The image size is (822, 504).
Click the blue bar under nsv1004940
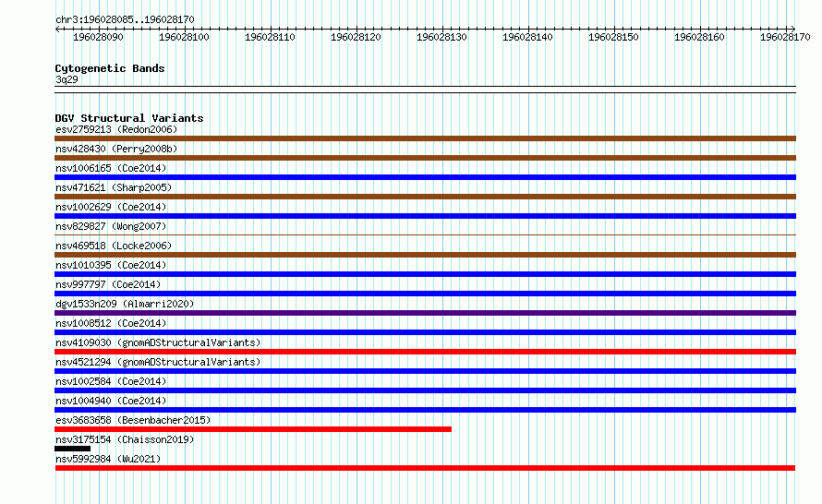coord(425,410)
